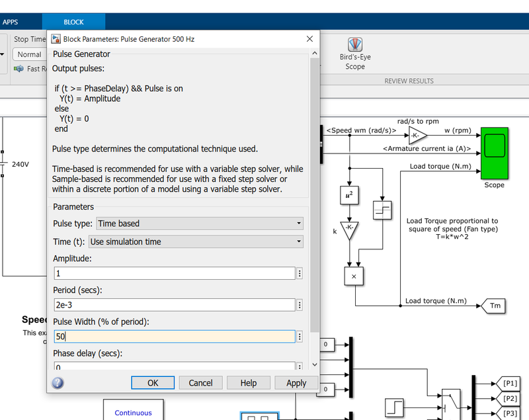Open dialog help via question mark icon

tap(58, 382)
